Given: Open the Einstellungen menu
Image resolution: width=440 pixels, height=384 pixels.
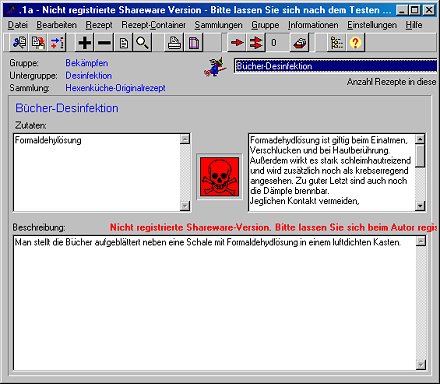Looking at the screenshot, I should 372,25.
